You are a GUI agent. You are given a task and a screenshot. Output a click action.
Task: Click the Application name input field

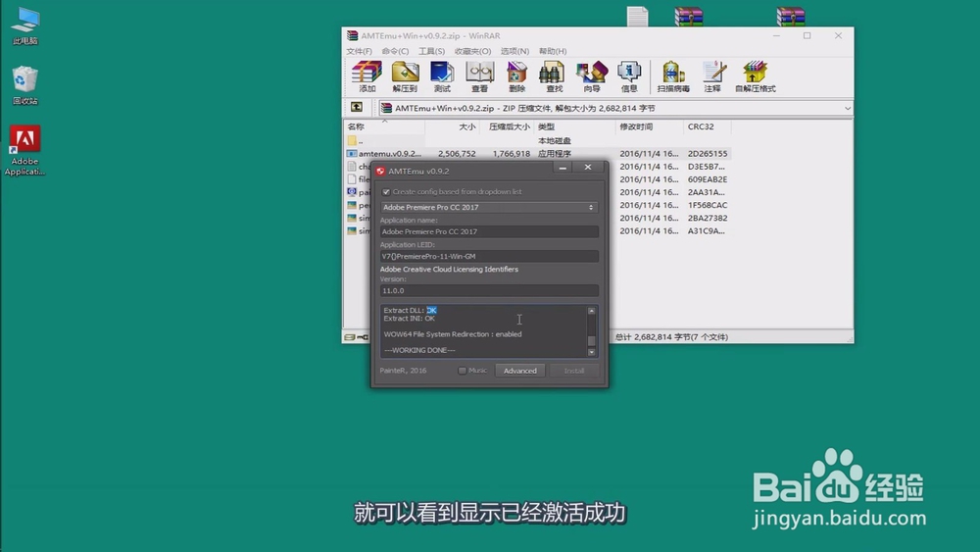point(489,231)
